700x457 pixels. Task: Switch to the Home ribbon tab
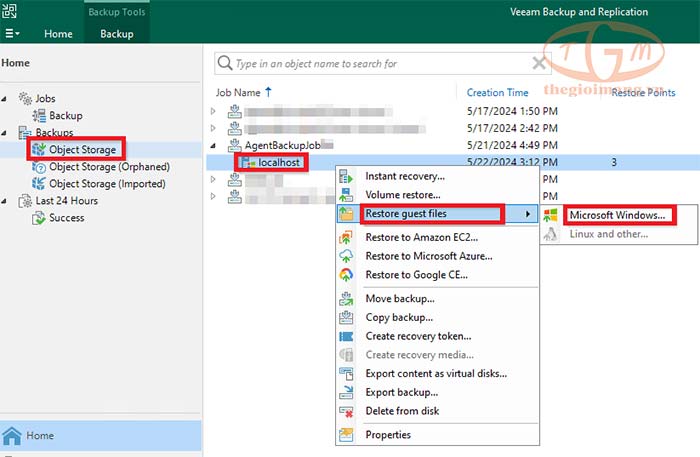point(58,34)
